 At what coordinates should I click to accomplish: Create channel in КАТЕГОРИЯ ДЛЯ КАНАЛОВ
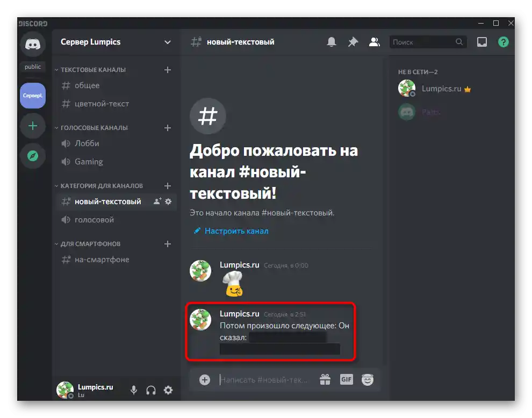pos(168,186)
